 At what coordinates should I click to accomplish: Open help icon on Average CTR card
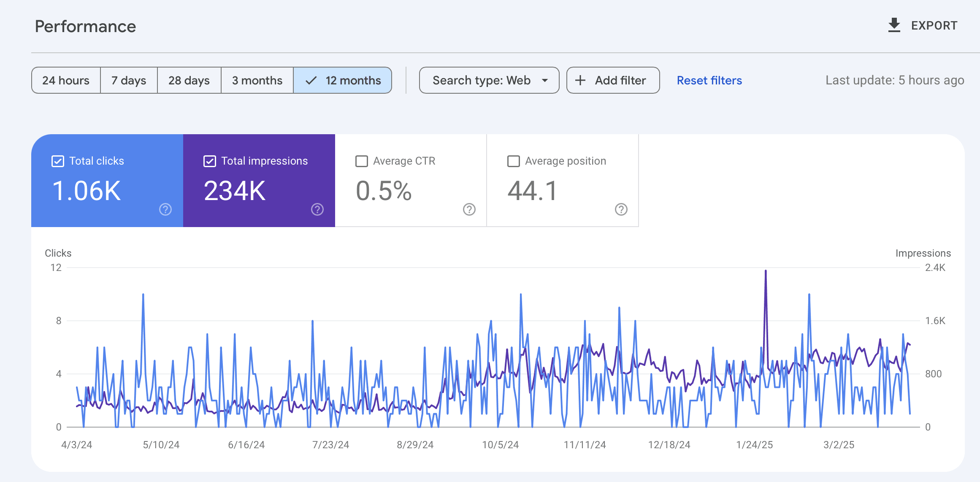[x=469, y=209]
